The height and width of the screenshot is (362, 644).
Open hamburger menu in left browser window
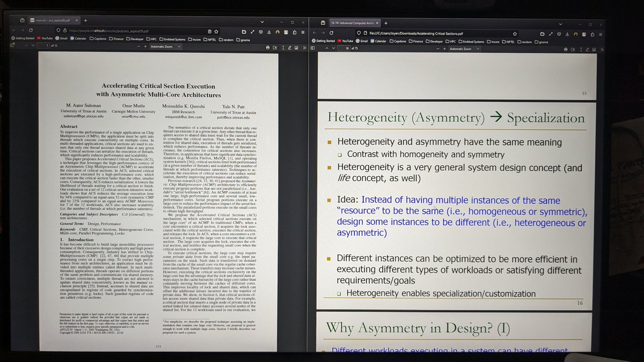pos(303,32)
